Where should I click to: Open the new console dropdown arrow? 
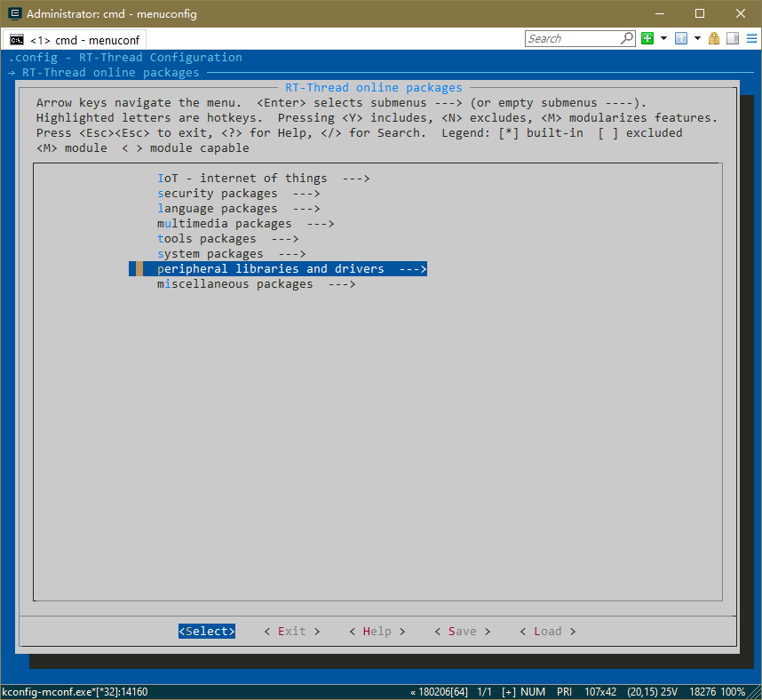[x=663, y=38]
